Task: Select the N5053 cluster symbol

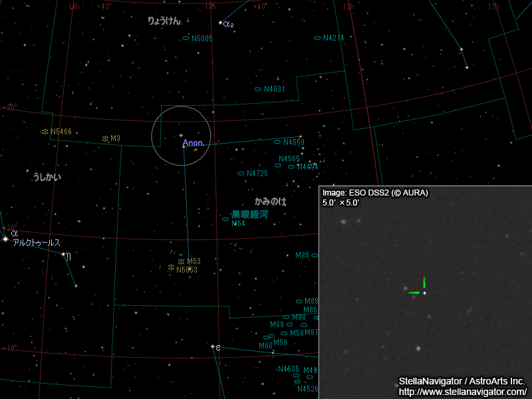Action: point(171,268)
